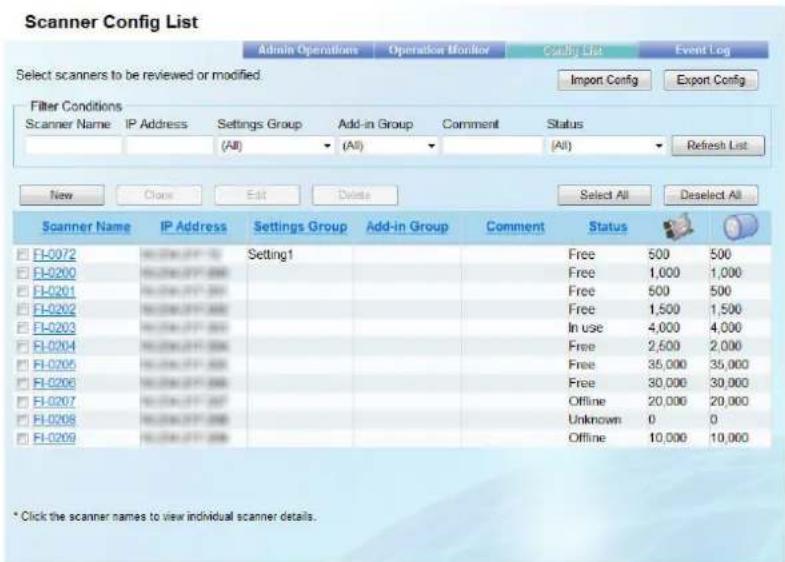Focus the IP Address filter field
This screenshot has height=562, width=785.
coord(169,146)
